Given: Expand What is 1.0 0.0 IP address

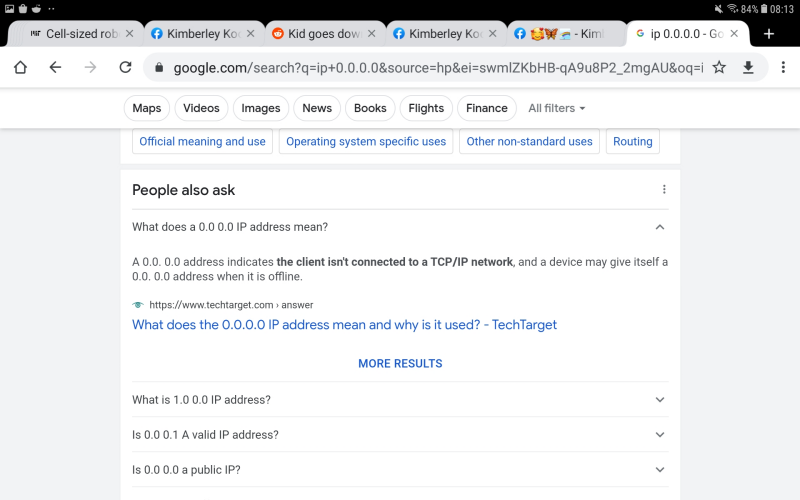Looking at the screenshot, I should (x=400, y=399).
